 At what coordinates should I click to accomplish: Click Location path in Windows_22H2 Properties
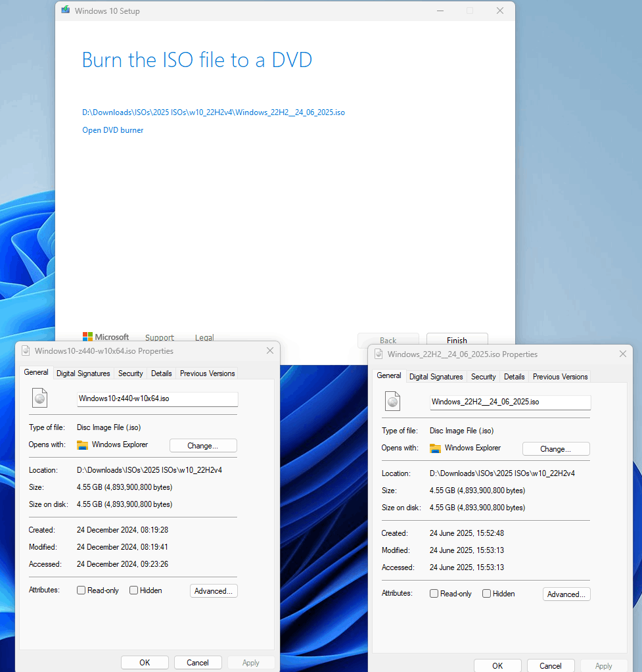503,473
